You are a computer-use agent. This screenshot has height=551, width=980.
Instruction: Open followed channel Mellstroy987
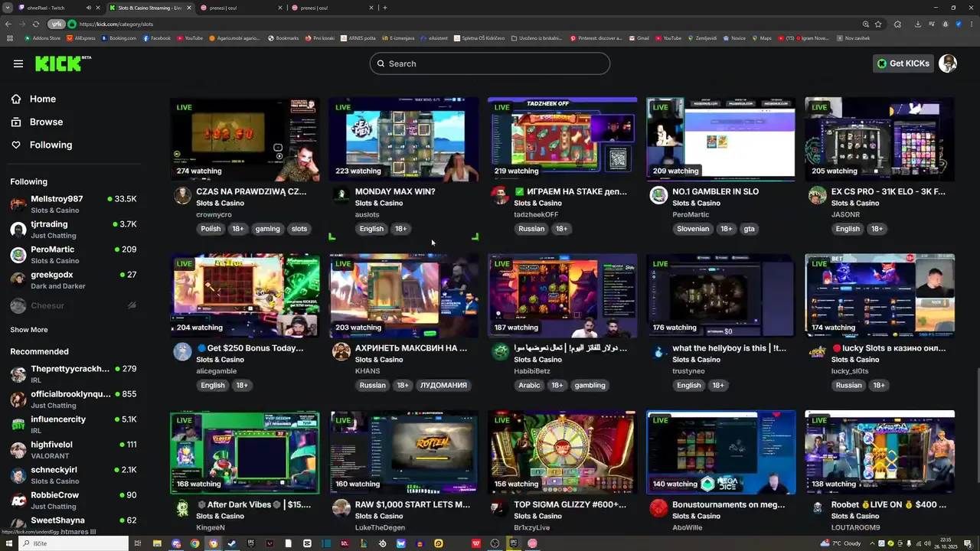(73, 204)
